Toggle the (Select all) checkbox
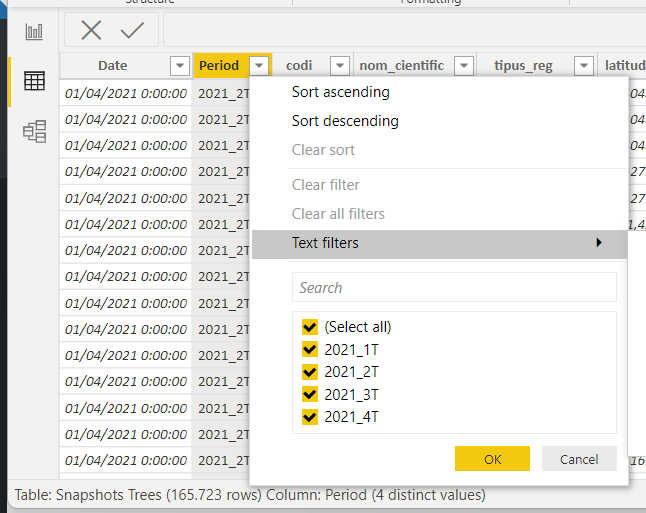The width and height of the screenshot is (646, 513). point(310,327)
